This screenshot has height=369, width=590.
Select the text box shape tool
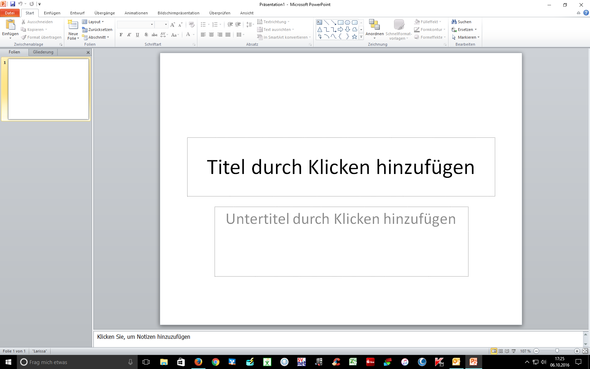click(319, 22)
